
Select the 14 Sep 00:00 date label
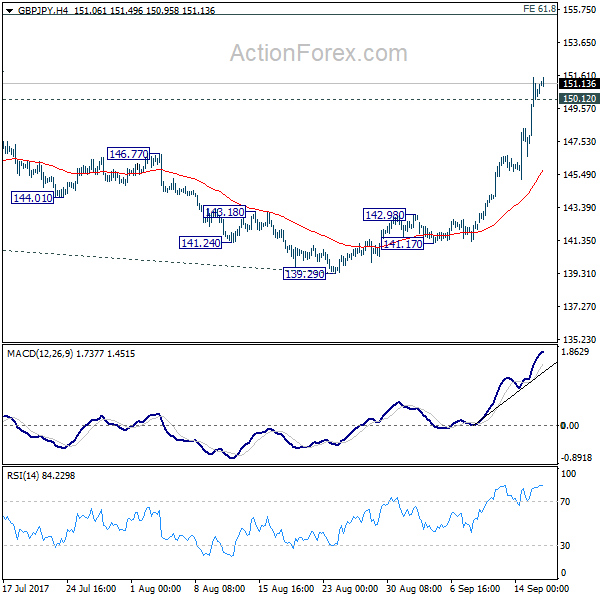click(541, 589)
